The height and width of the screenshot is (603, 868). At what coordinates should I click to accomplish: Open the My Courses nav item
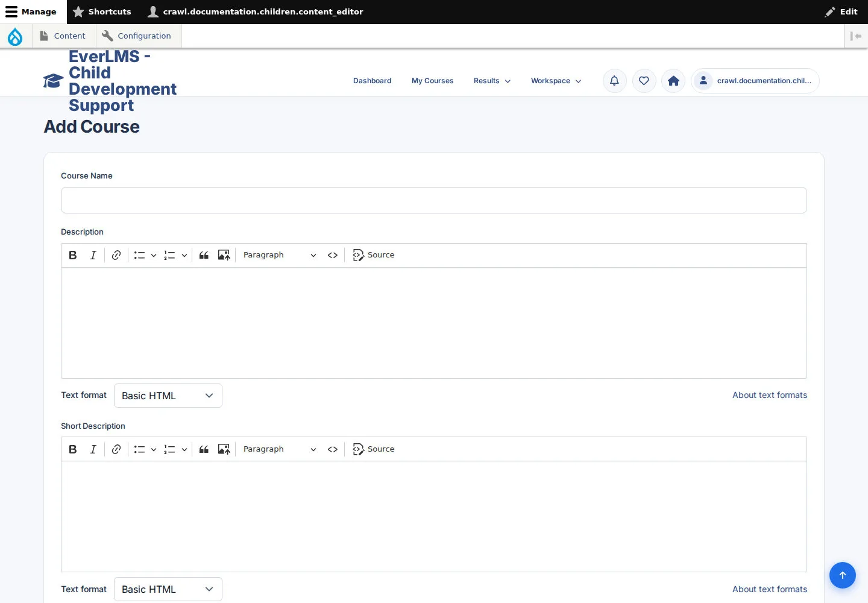432,81
